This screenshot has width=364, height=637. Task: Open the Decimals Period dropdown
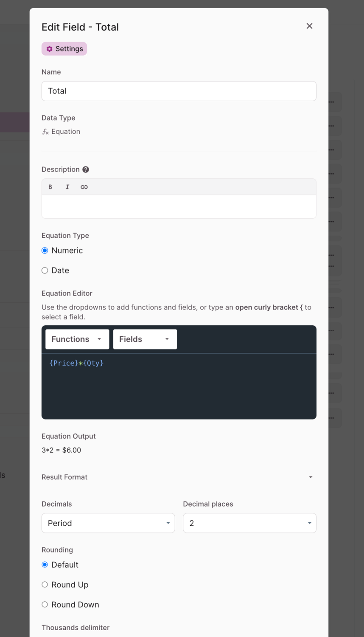pos(108,523)
